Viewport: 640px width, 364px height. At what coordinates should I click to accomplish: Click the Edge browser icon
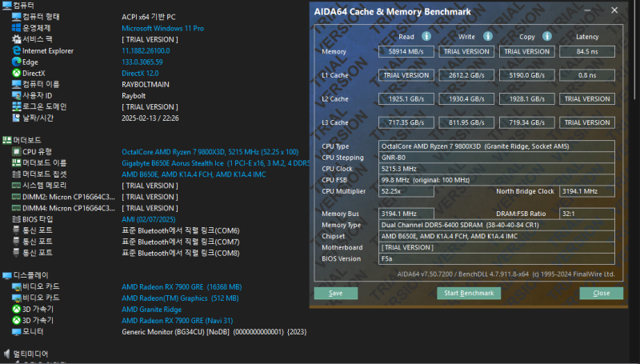pyautogui.click(x=16, y=62)
